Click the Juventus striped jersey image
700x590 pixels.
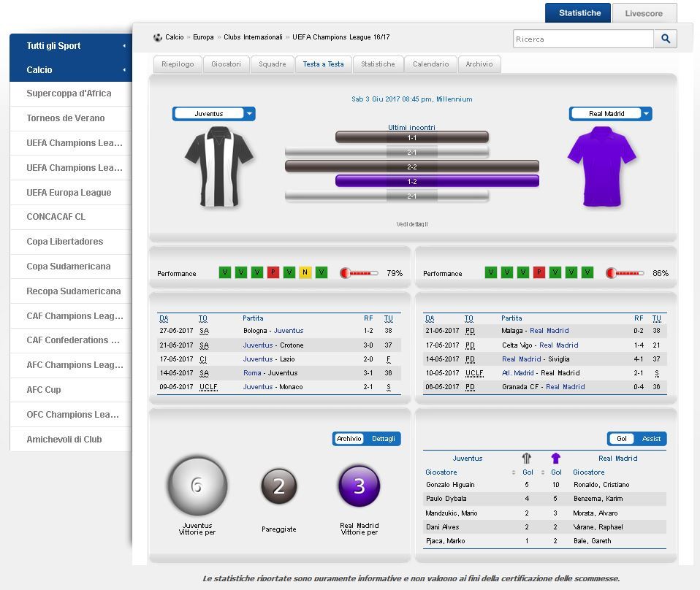219,167
